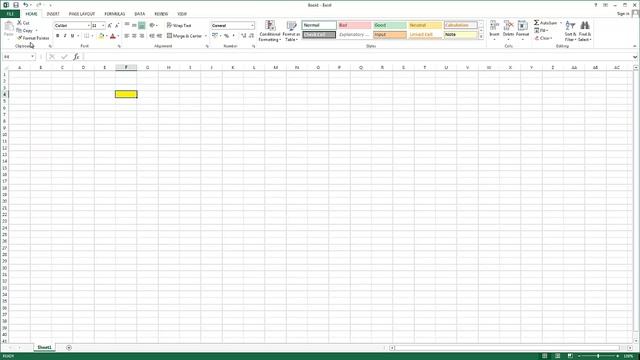
Task: Click the zoom slider handle in status bar
Action: coord(598,356)
